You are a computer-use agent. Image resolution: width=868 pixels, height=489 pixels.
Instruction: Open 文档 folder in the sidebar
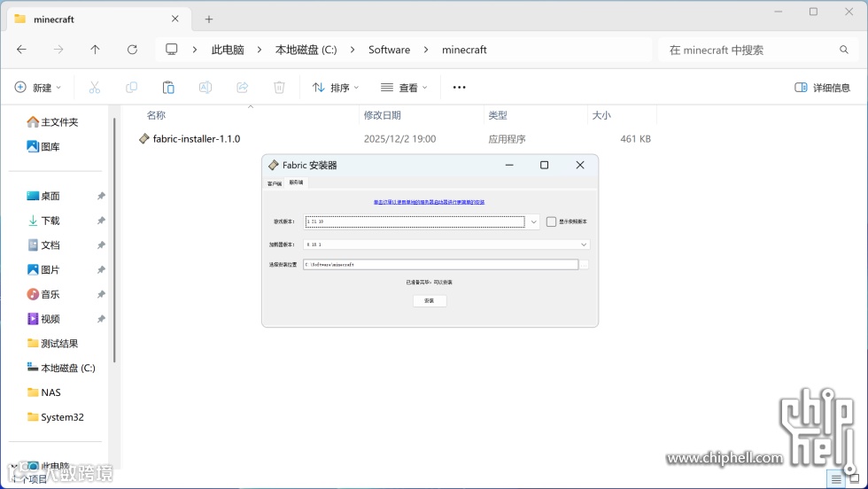click(x=43, y=244)
